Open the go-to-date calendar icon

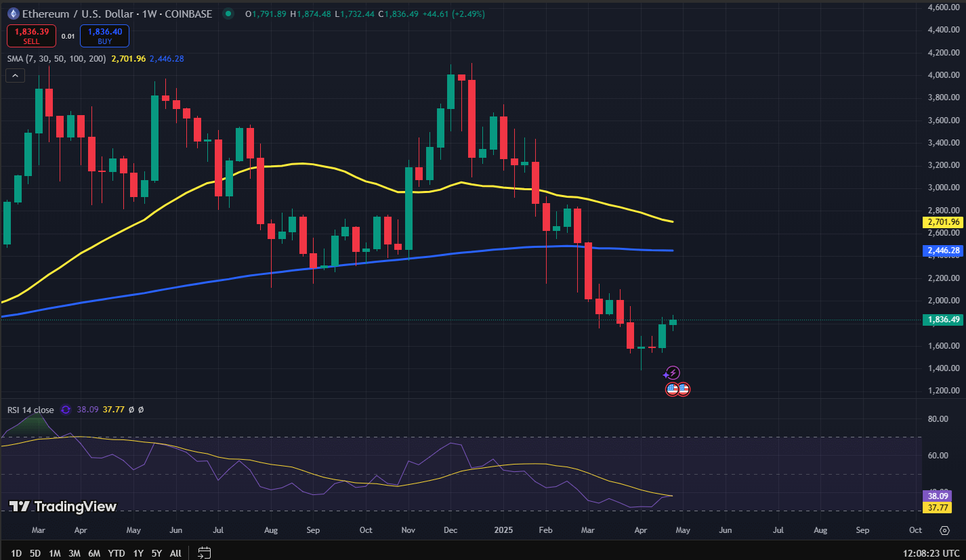(x=205, y=553)
